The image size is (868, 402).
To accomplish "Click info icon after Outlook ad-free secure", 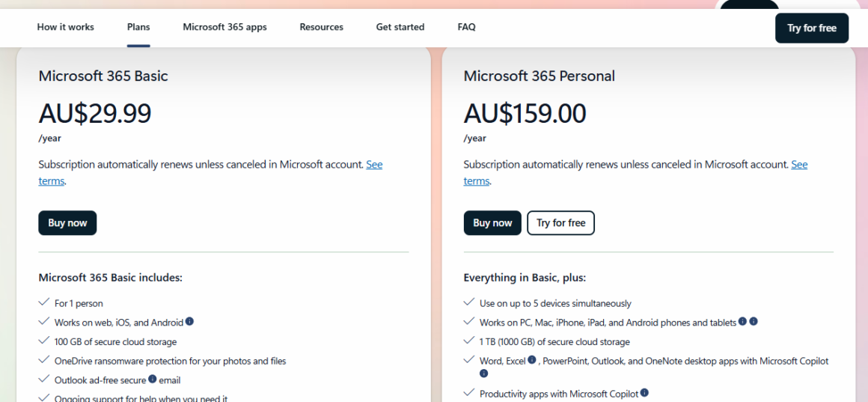I will (x=152, y=380).
